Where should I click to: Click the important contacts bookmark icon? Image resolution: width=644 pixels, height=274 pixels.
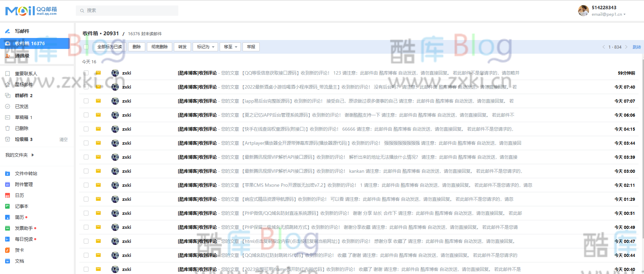tap(8, 74)
